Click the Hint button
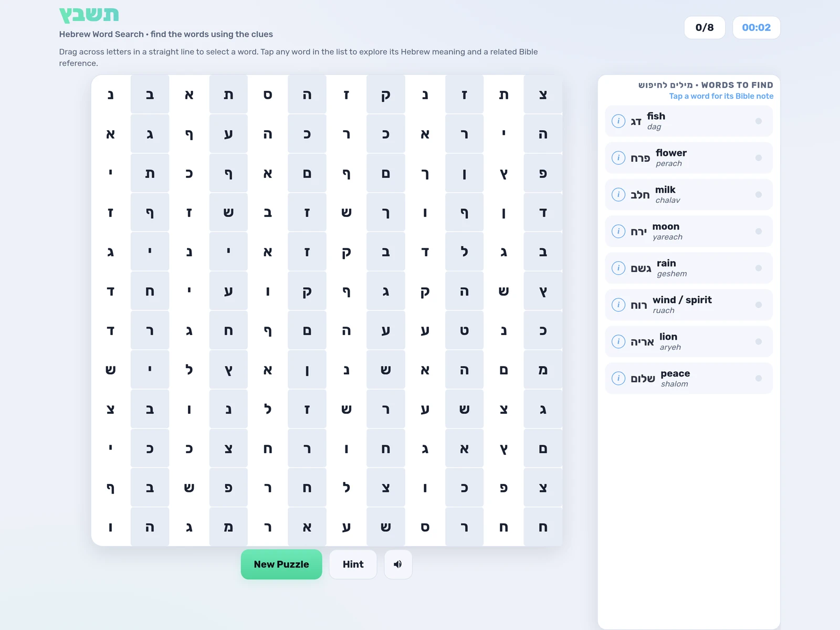This screenshot has height=630, width=840. point(353,564)
